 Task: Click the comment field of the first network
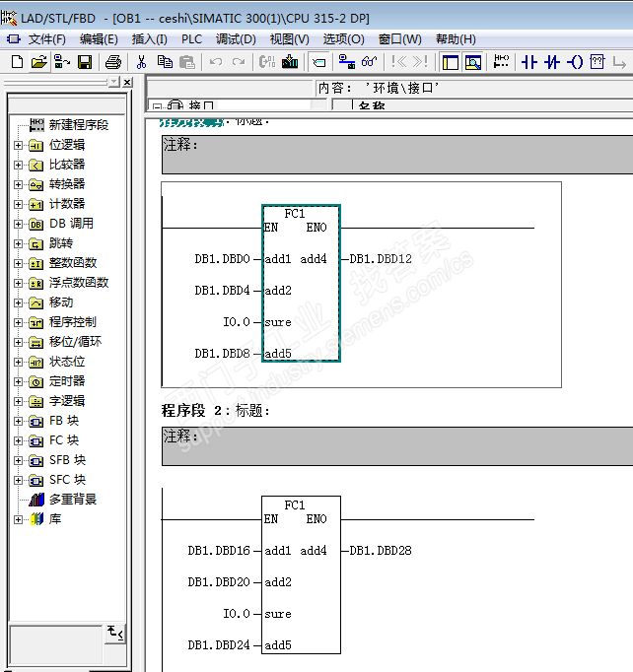pyautogui.click(x=397, y=155)
